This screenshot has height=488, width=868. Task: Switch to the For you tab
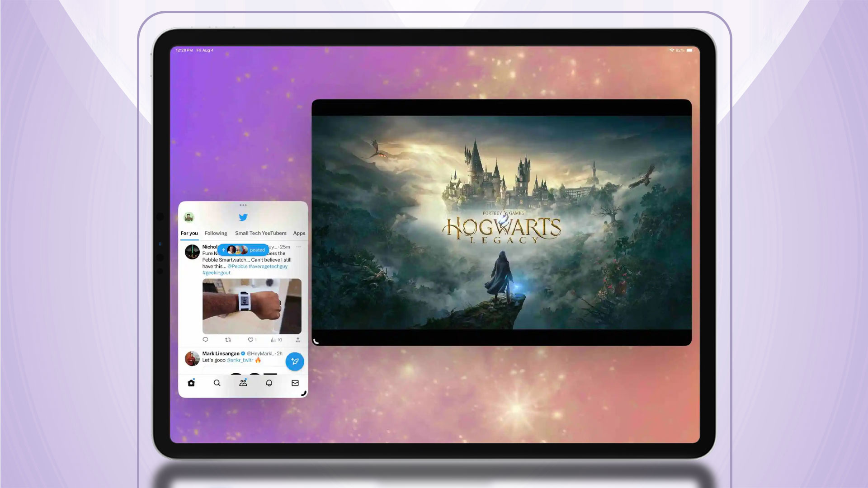(x=189, y=233)
